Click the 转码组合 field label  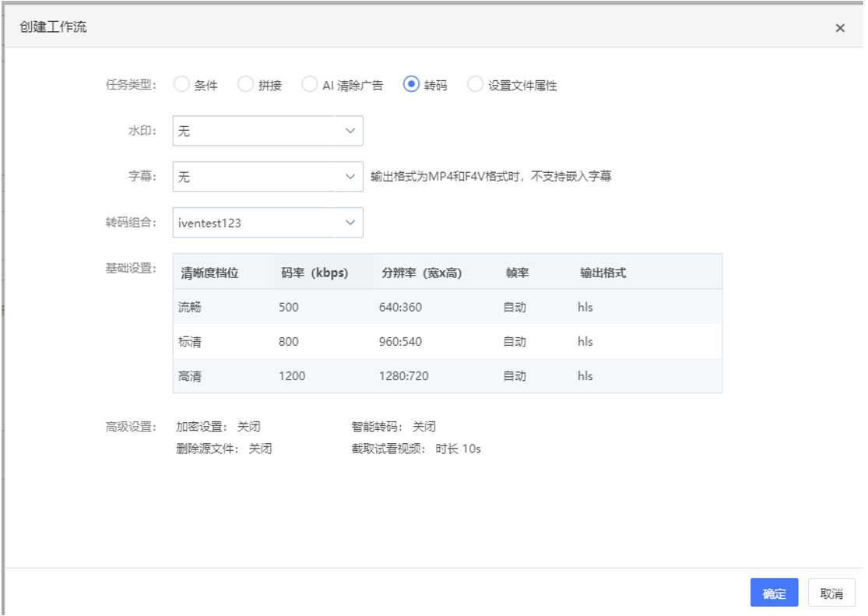click(x=132, y=223)
